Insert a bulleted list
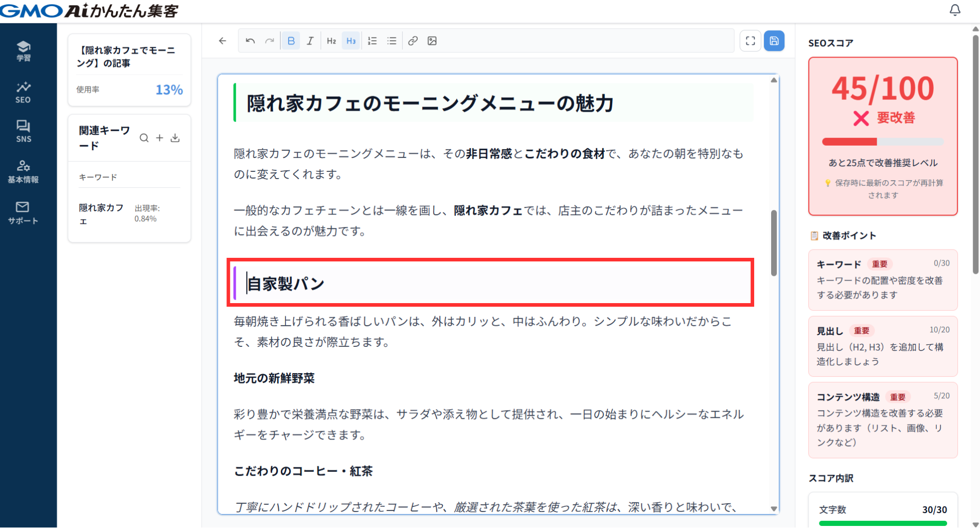Screen dimensions: 980x528 392,41
